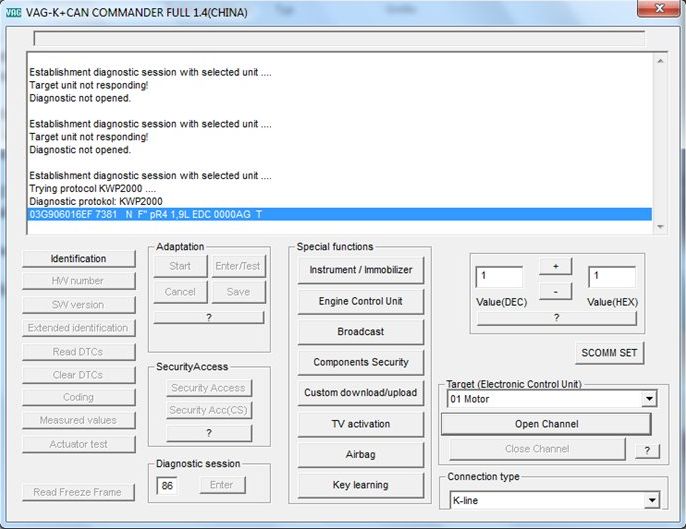
Task: Click the Value(HEX) input field
Action: click(x=612, y=277)
